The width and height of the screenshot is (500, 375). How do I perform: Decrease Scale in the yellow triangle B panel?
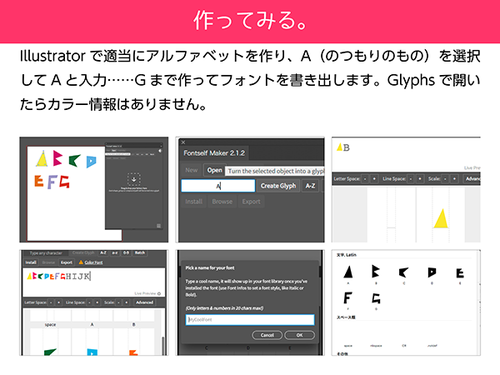point(445,179)
